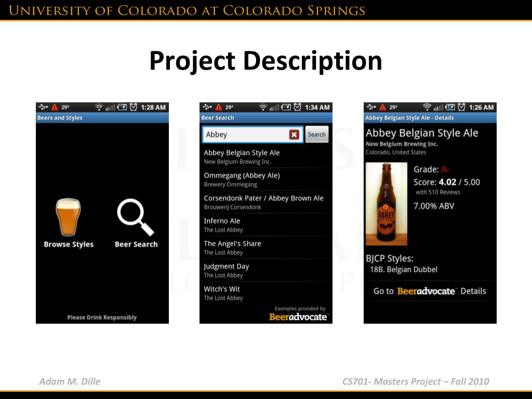
Task: Click the Colorado, United States location text
Action: point(396,152)
